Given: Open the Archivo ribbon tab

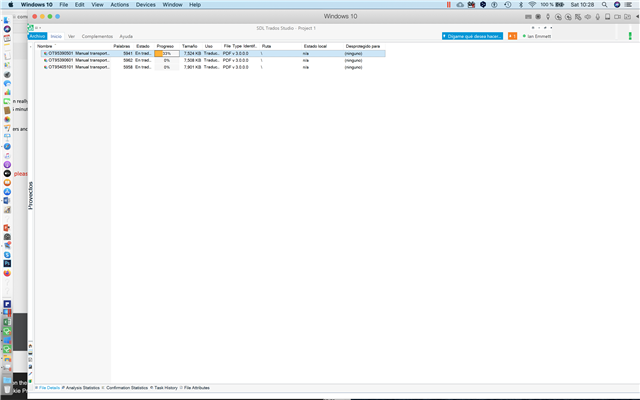Looking at the screenshot, I should (37, 36).
